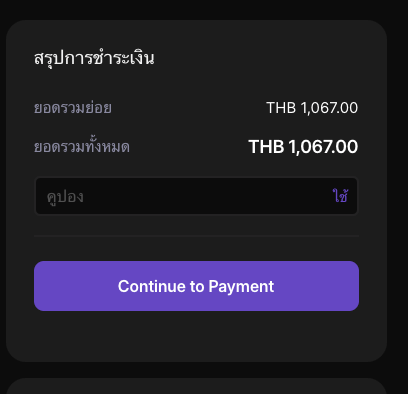
Task: Click the divider line above payment button
Action: pyautogui.click(x=196, y=236)
